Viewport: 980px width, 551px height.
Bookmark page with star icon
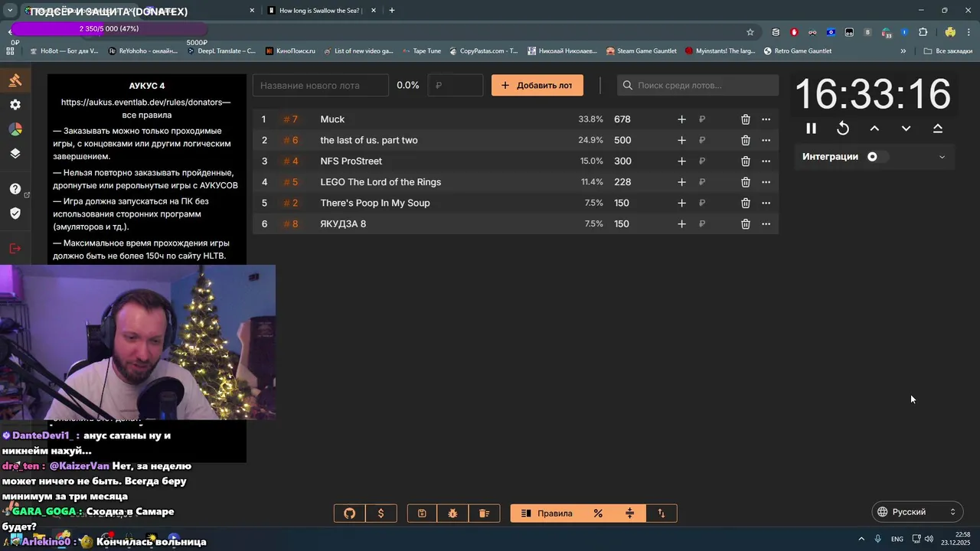point(750,32)
